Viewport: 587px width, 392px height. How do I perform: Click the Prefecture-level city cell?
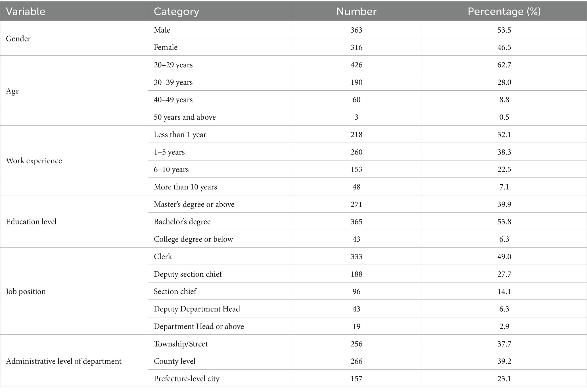pos(187,379)
